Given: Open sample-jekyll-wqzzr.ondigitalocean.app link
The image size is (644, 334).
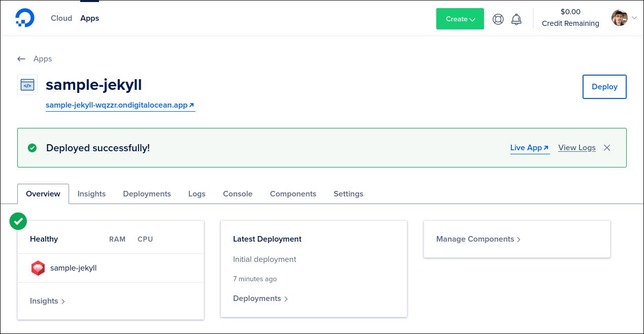Looking at the screenshot, I should [120, 106].
